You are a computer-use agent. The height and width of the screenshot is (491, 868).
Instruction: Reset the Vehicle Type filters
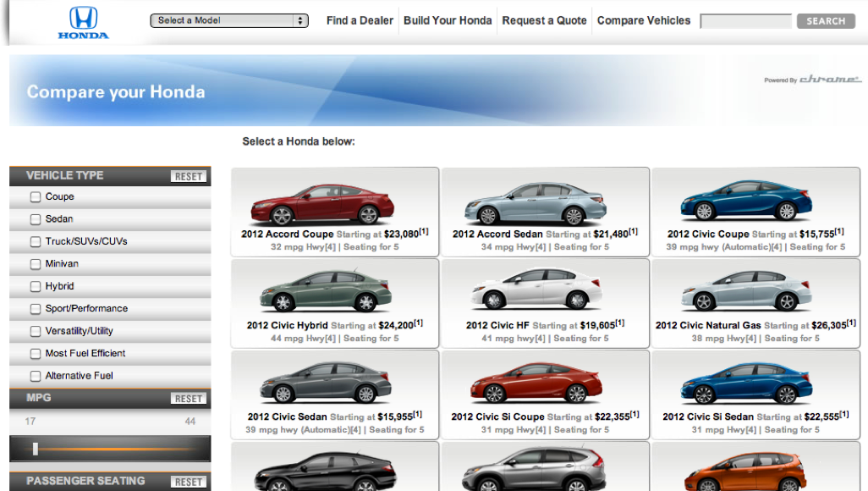click(x=188, y=177)
